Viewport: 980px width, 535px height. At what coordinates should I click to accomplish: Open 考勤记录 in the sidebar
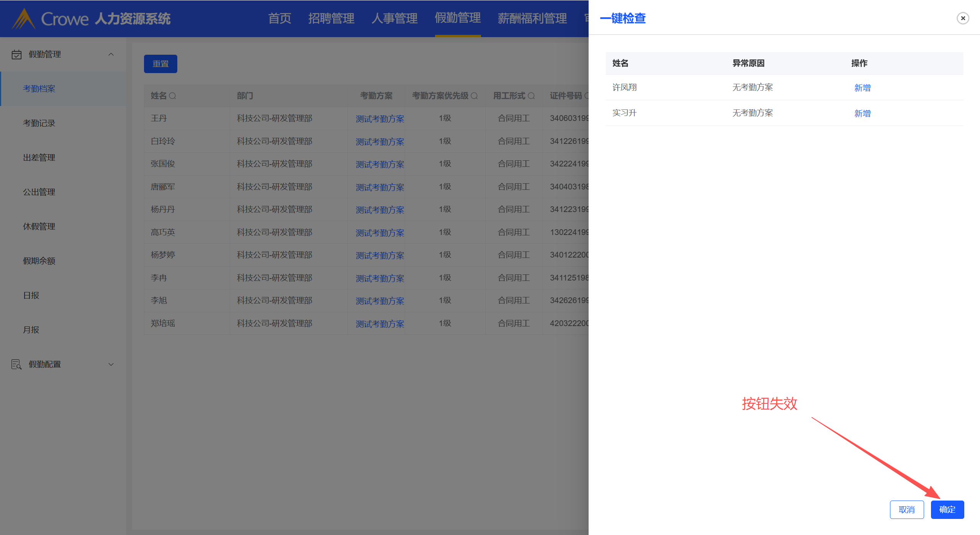click(39, 123)
